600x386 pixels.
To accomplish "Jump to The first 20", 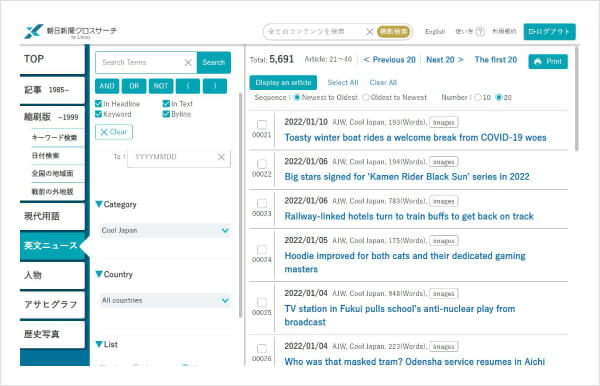I will pos(496,60).
